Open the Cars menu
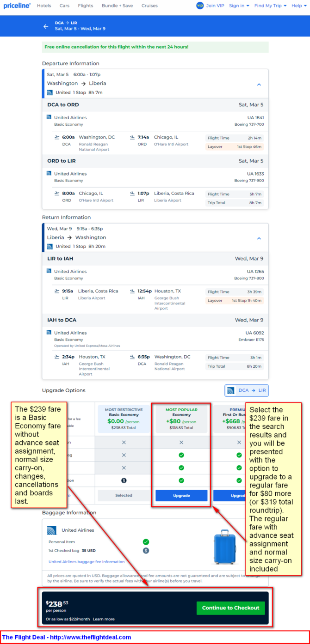The width and height of the screenshot is (310, 644). 64,6
